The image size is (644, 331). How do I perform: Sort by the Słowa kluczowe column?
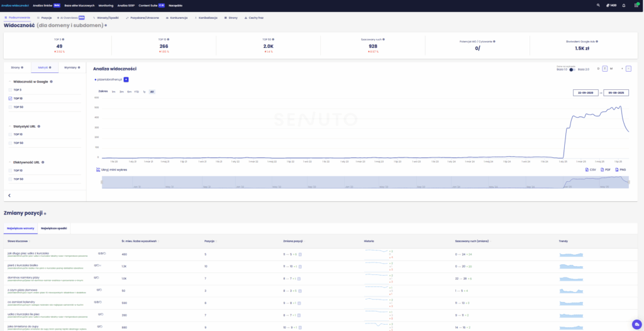(x=18, y=241)
